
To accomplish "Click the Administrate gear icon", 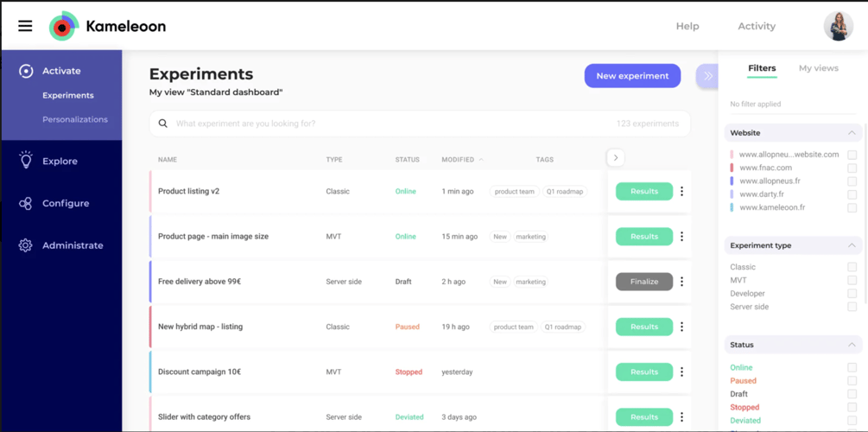I will pos(26,245).
